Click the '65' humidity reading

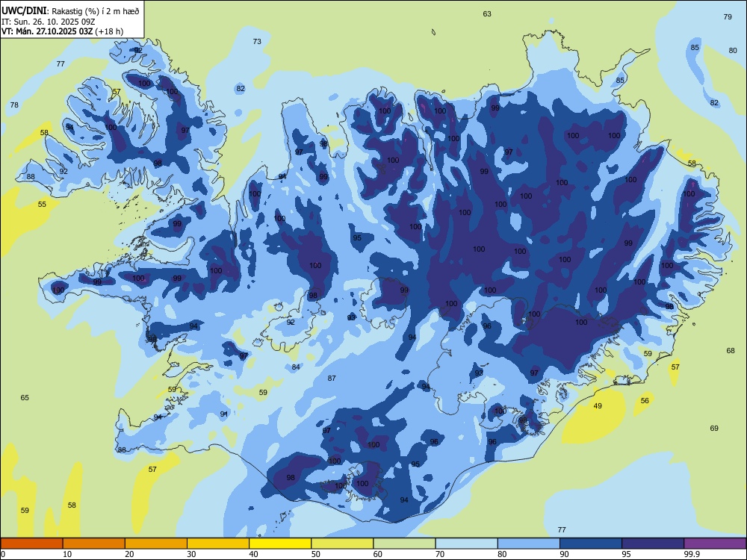pos(25,398)
